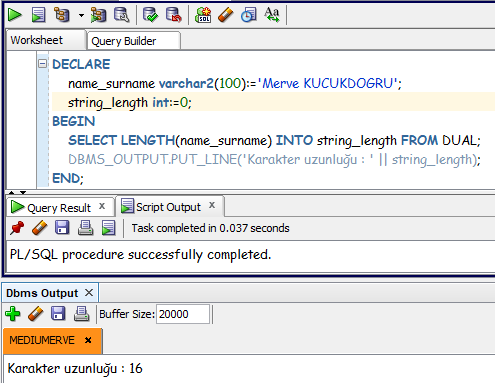
Task: Close the MEDIUMERVE connection tab
Action: pyautogui.click(x=88, y=340)
